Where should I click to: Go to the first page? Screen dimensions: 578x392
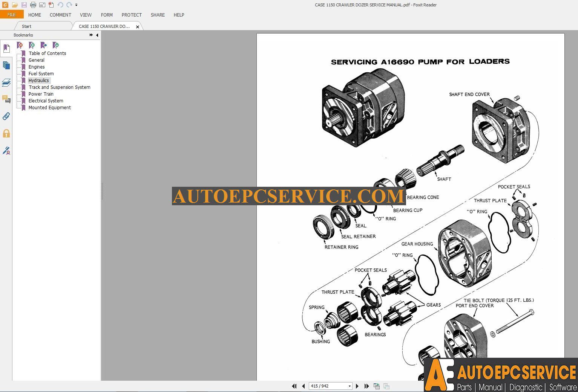pyautogui.click(x=294, y=386)
